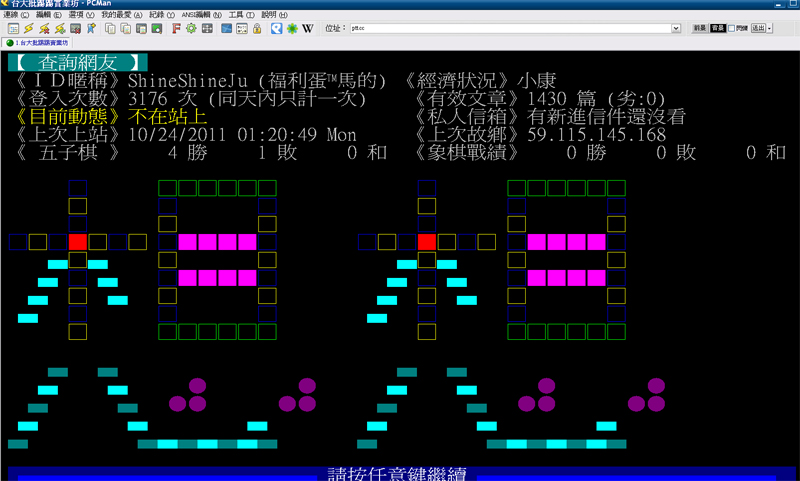
Task: Click the 3176 次 login count text
Action: click(162, 98)
